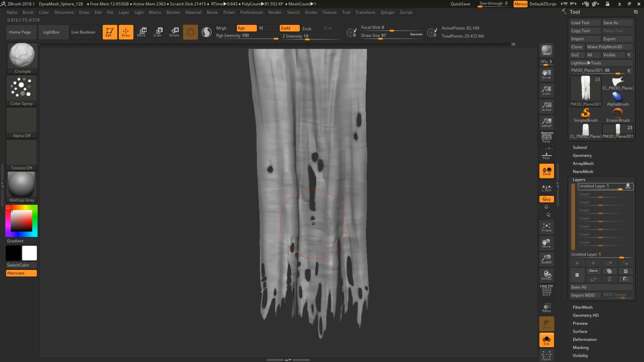Select the Scale tool icon
Screen dimensions: 644x362
click(x=158, y=32)
